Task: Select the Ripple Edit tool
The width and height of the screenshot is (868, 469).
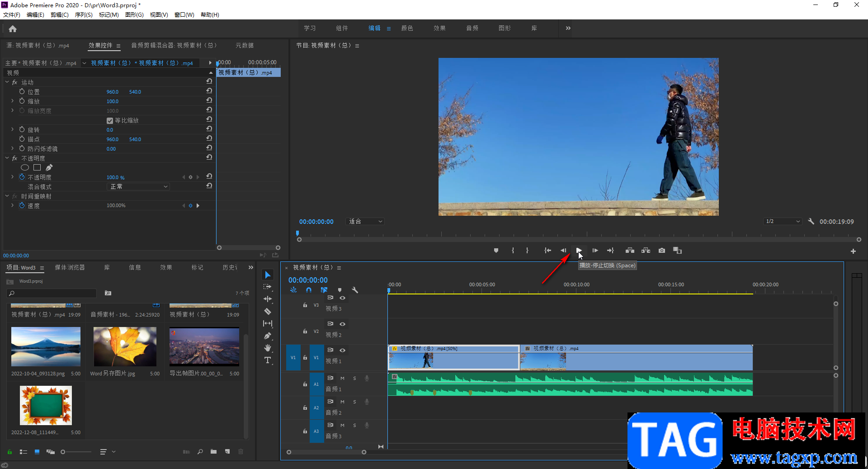Action: pyautogui.click(x=268, y=299)
